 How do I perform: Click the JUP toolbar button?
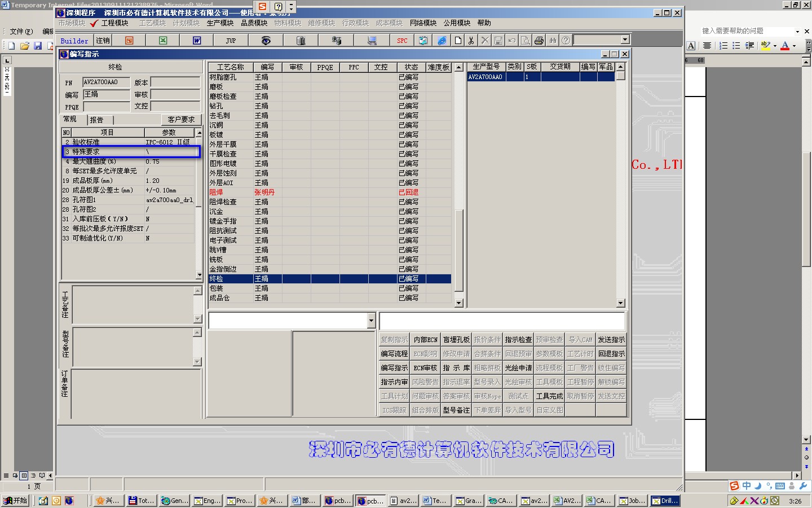pos(231,41)
